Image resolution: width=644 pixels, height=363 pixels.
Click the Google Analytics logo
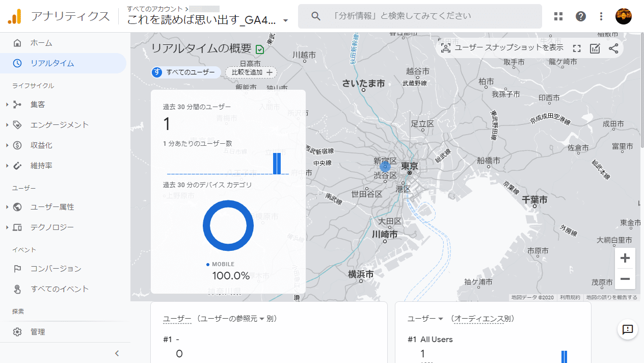tap(15, 16)
